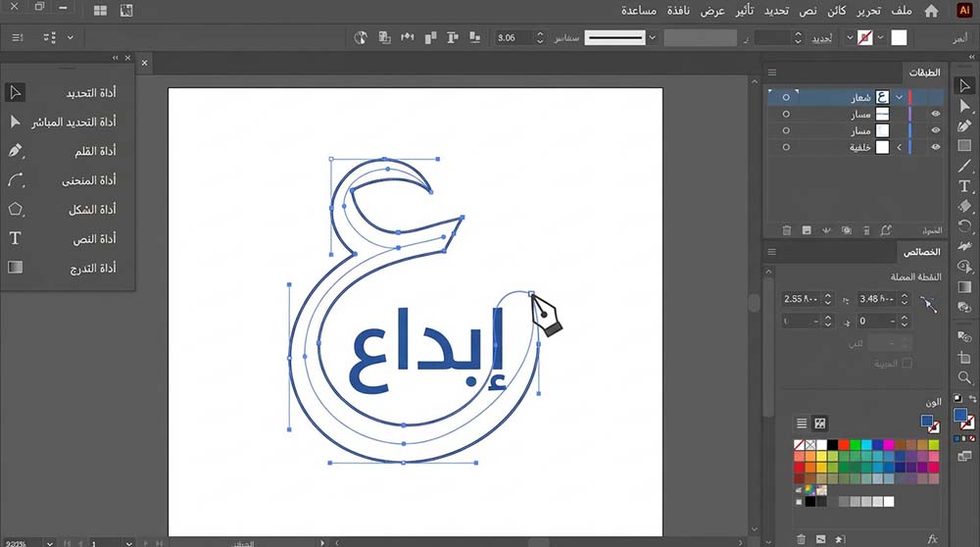Click the convert anchor point icon in Properties
The image size is (980, 547).
(x=929, y=304)
